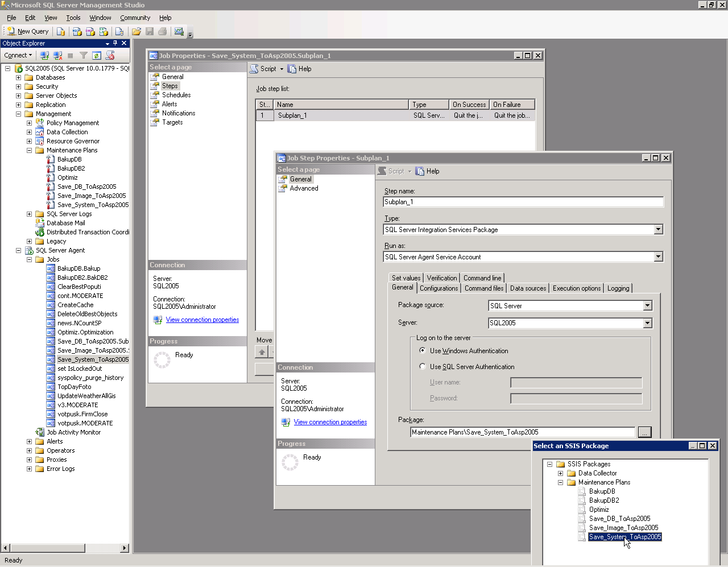
Task: Click View connection properties in Job Properties
Action: tap(202, 320)
